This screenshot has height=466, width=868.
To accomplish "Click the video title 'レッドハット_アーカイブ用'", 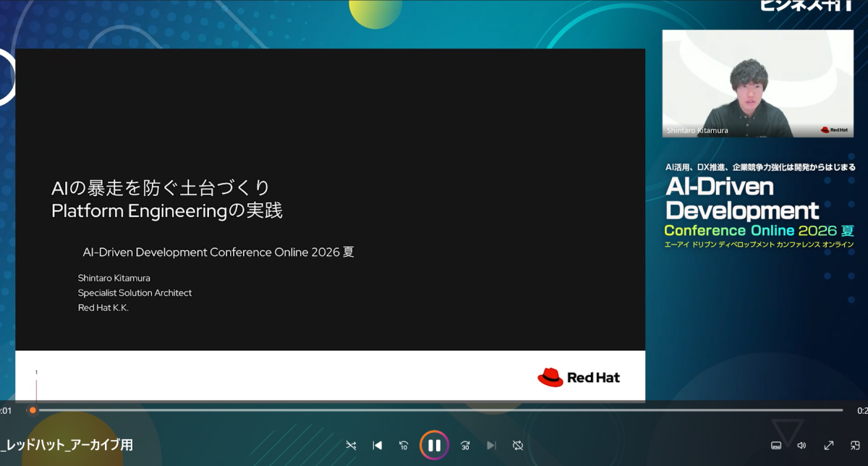I will [67, 446].
